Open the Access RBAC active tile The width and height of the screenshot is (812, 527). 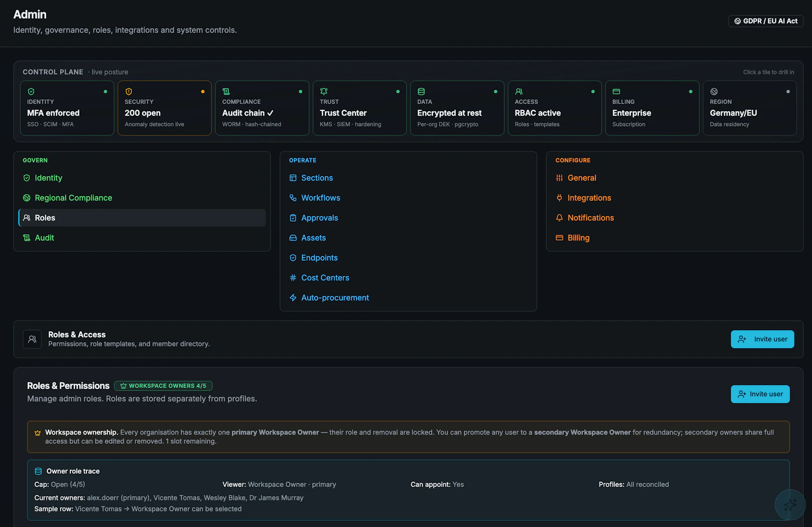pyautogui.click(x=555, y=108)
